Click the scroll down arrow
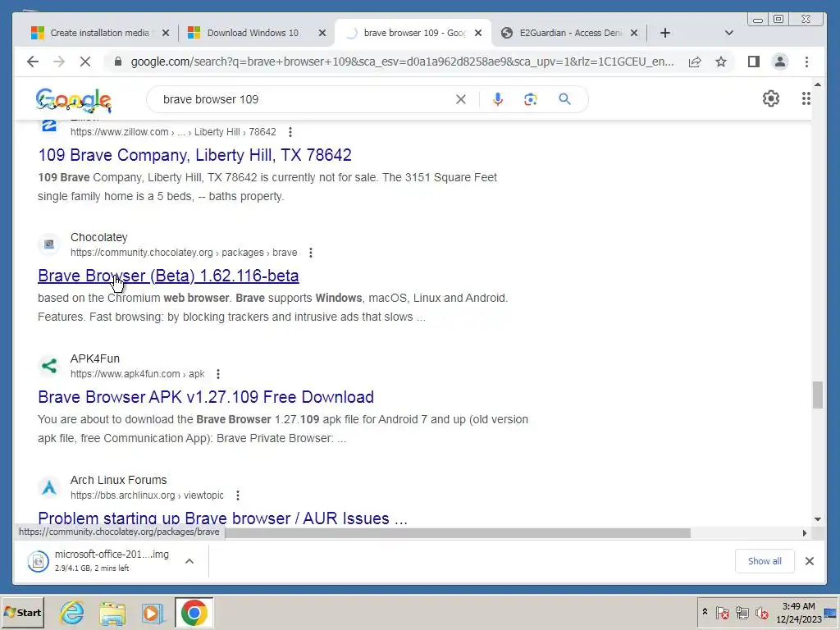The width and height of the screenshot is (840, 630). [x=817, y=518]
